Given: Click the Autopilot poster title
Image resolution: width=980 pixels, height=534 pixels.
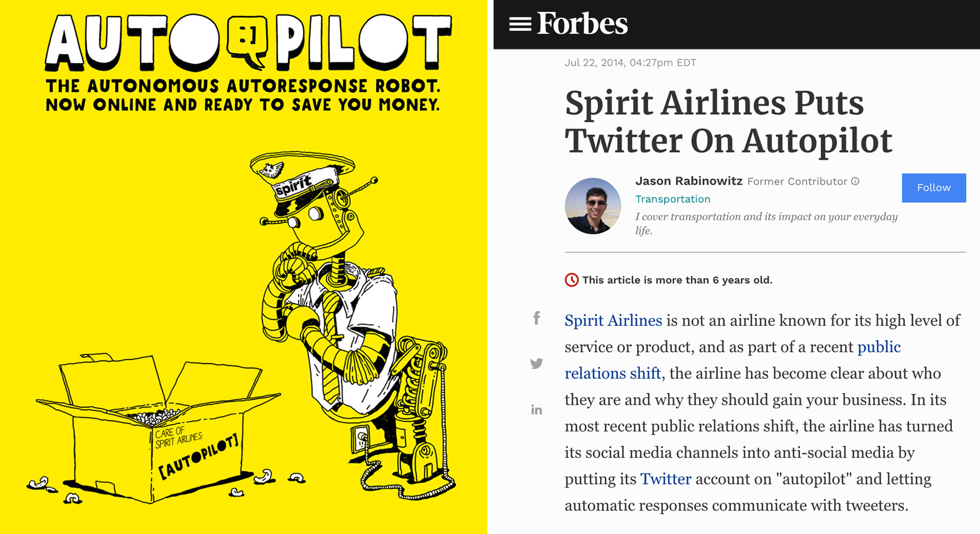Looking at the screenshot, I should click(x=249, y=42).
